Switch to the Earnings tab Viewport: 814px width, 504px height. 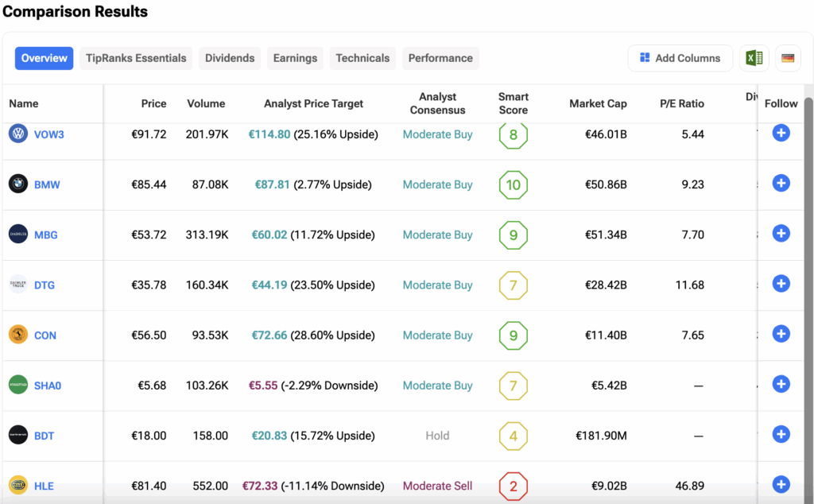[296, 58]
